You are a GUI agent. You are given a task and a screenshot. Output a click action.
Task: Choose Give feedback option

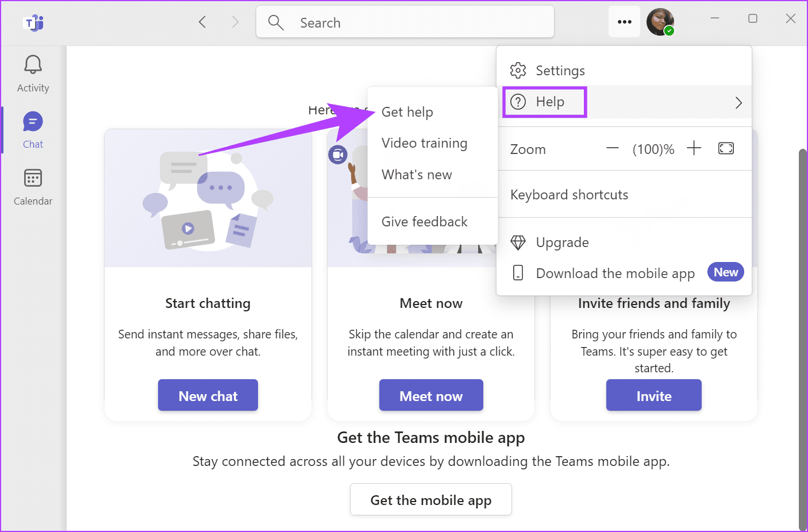(x=425, y=222)
